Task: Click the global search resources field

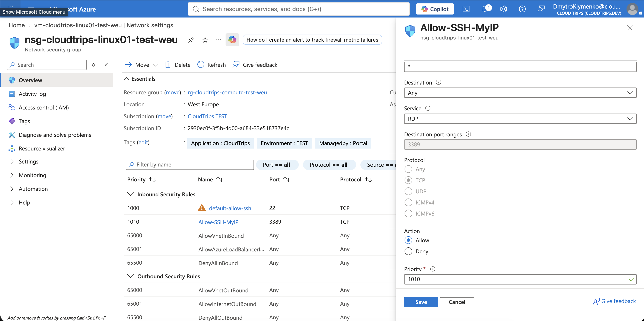Action: (299, 9)
